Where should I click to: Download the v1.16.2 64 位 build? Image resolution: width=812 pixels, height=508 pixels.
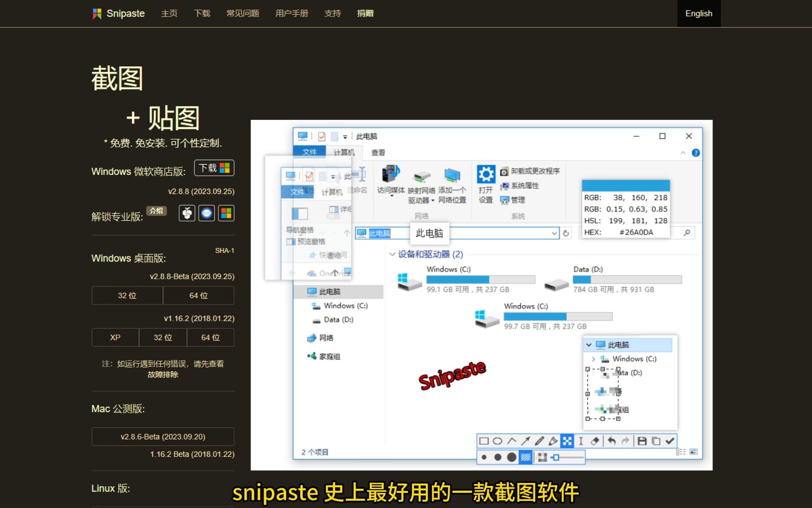[211, 337]
